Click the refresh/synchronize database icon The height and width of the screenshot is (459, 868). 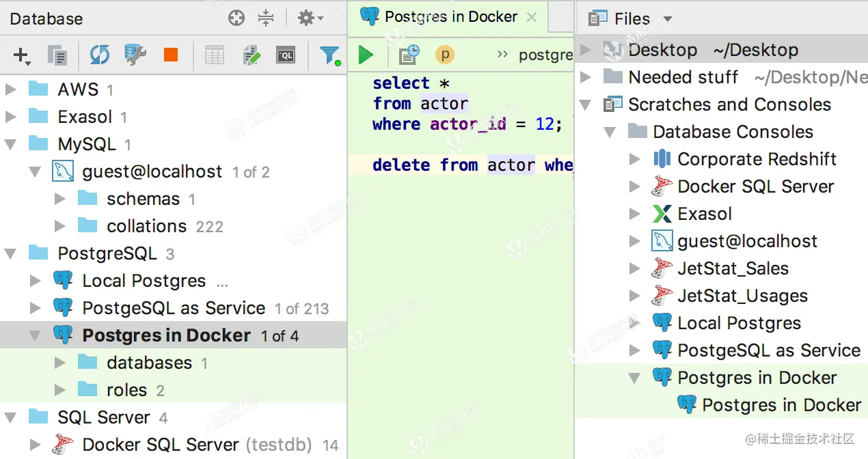click(100, 55)
